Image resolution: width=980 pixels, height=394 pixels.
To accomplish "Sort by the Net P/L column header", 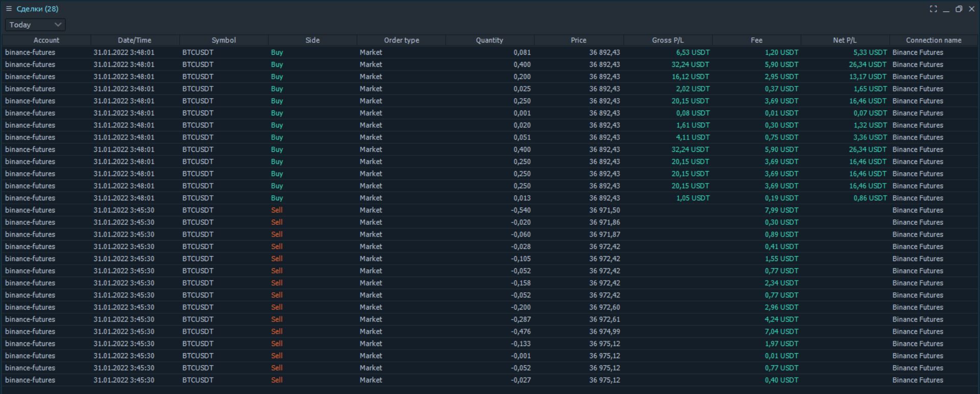I will click(x=845, y=40).
